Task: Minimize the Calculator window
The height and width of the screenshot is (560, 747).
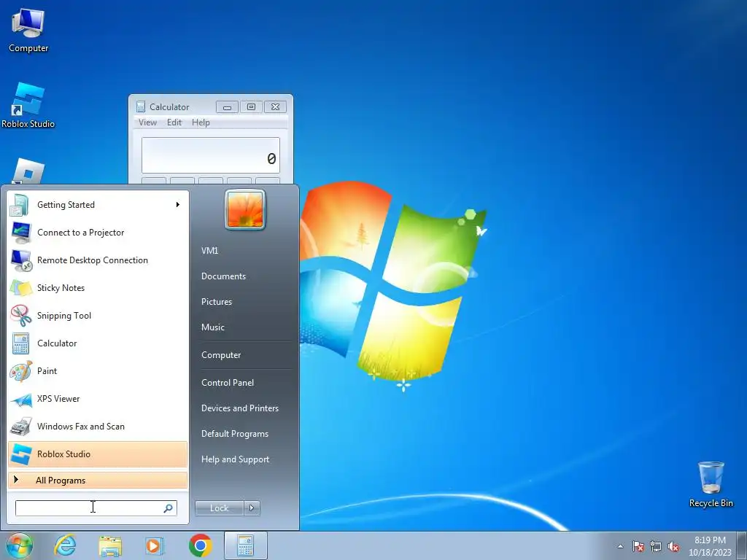Action: point(228,107)
